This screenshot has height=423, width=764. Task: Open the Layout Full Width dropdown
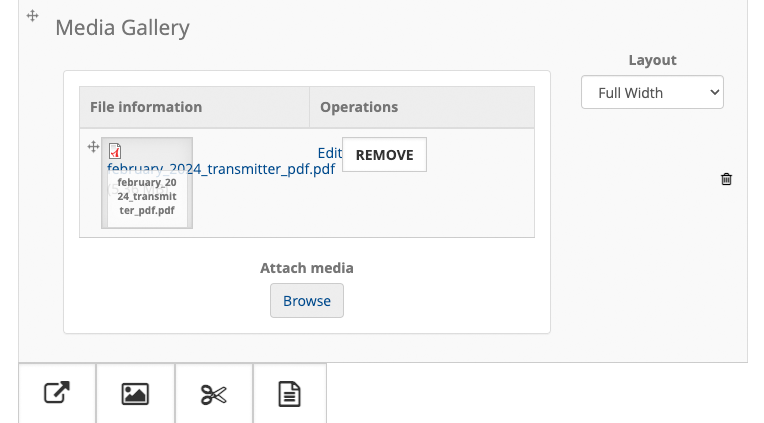point(652,92)
